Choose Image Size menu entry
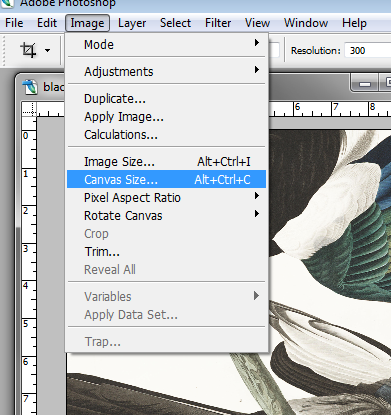 coord(166,162)
